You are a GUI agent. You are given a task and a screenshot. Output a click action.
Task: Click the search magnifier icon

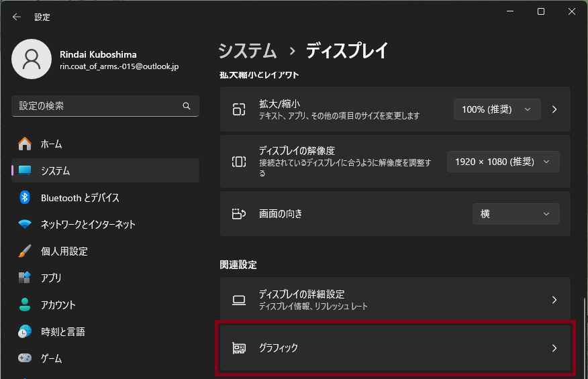[187, 106]
